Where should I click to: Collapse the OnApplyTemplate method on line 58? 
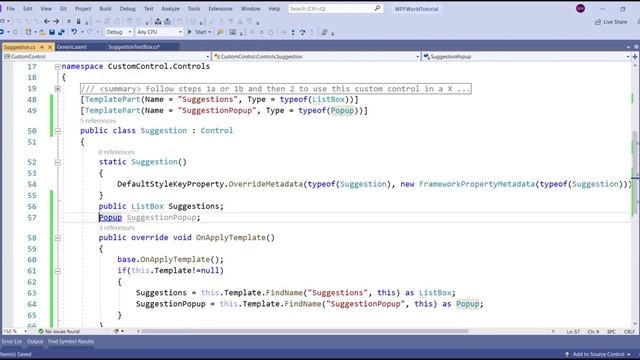pyautogui.click(x=58, y=238)
